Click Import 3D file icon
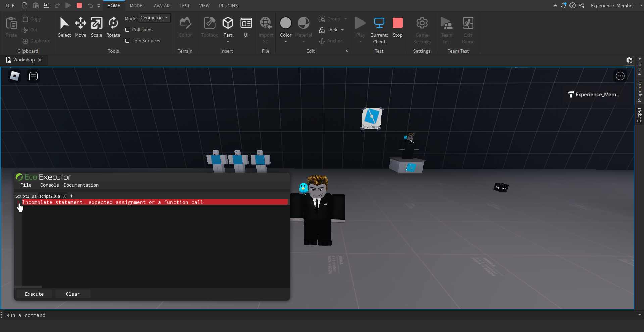 (x=266, y=23)
